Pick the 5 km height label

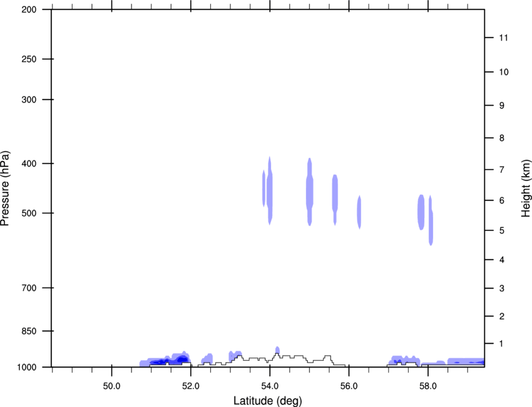[x=502, y=230]
